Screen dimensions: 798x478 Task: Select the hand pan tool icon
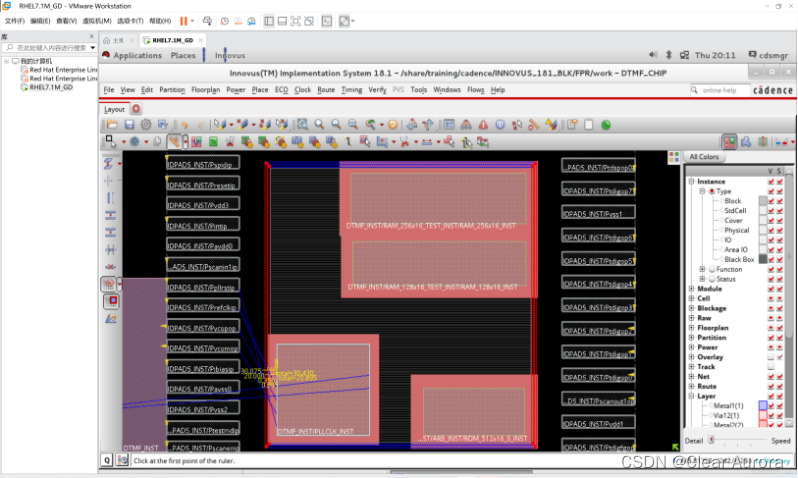pyautogui.click(x=157, y=142)
